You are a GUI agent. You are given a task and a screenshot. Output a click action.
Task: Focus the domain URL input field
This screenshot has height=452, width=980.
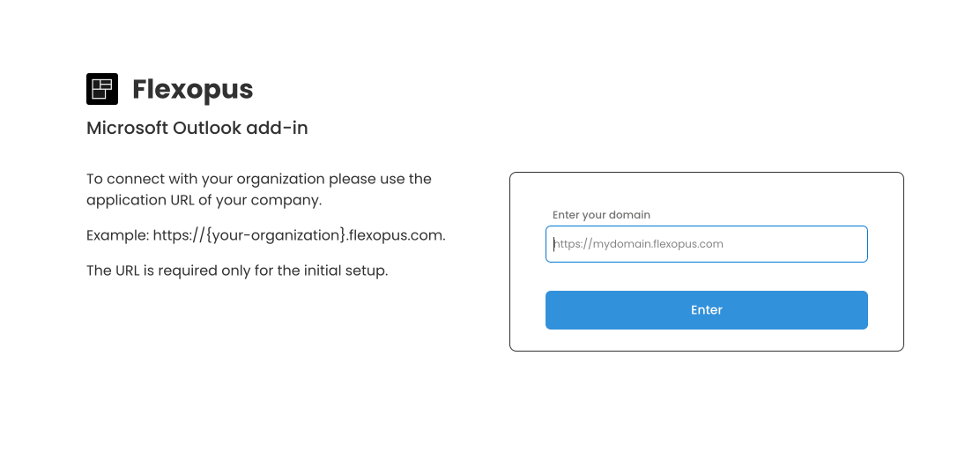pyautogui.click(x=706, y=244)
